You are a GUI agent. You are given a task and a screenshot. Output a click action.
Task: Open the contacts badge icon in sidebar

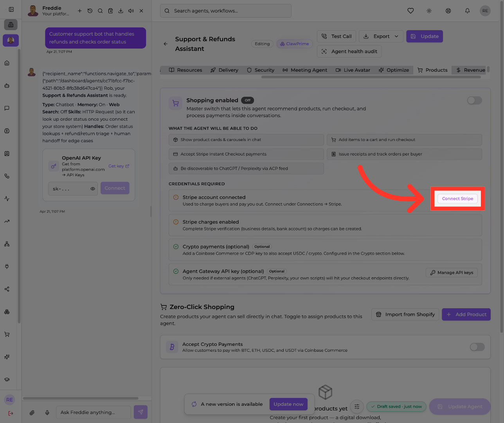7,154
